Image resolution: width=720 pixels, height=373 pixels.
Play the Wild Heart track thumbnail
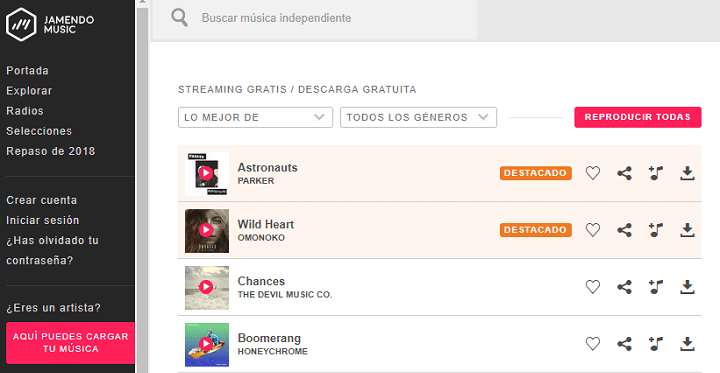point(207,231)
